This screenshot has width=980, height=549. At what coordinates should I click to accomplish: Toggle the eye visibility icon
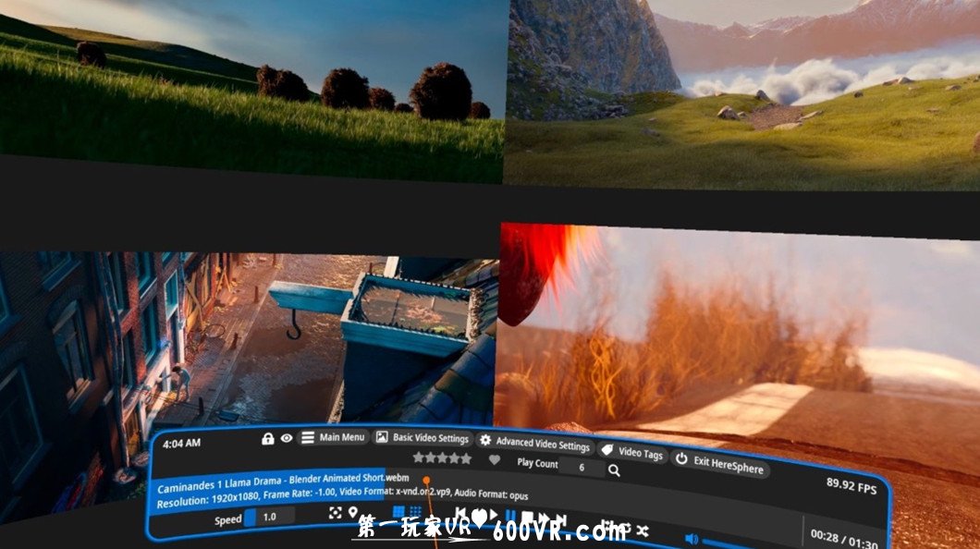pyautogui.click(x=287, y=438)
